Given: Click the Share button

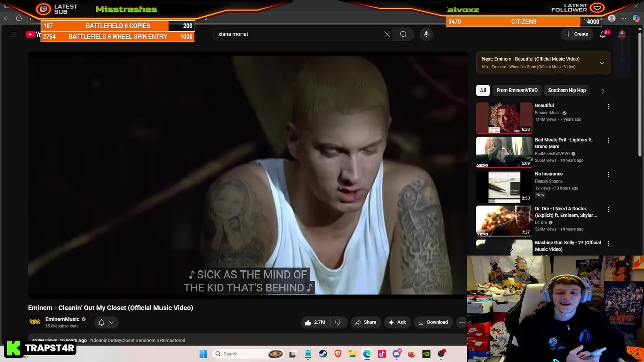Looking at the screenshot, I should [x=365, y=322].
